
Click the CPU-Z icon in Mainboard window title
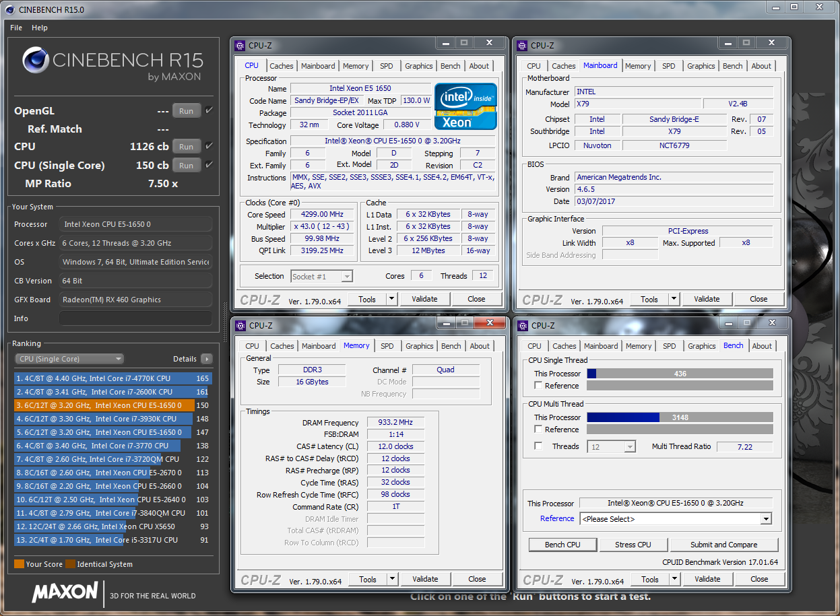pyautogui.click(x=522, y=45)
